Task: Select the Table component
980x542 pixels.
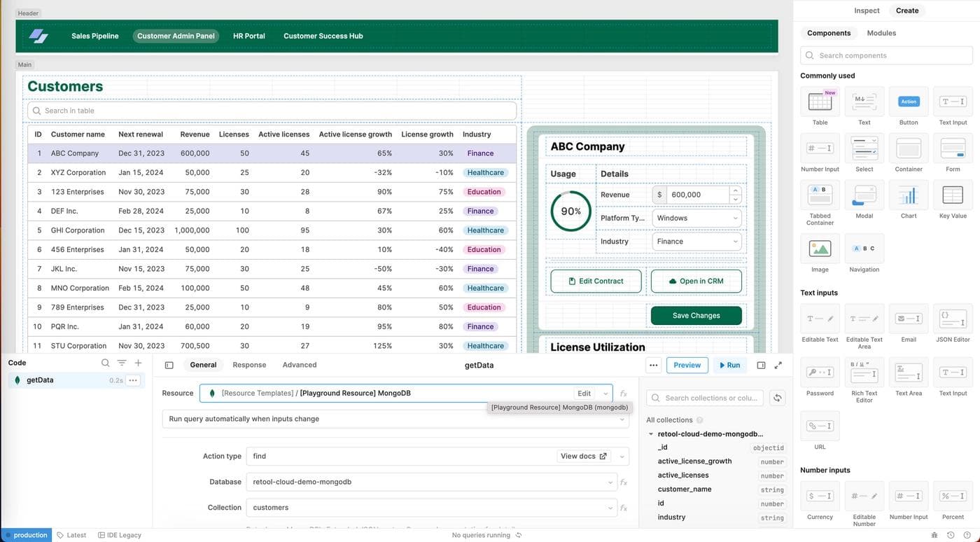Action: pyautogui.click(x=820, y=102)
